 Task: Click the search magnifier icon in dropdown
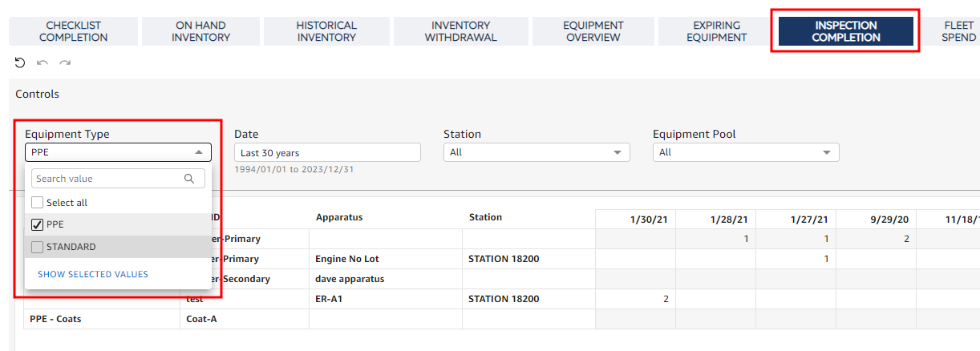[189, 179]
